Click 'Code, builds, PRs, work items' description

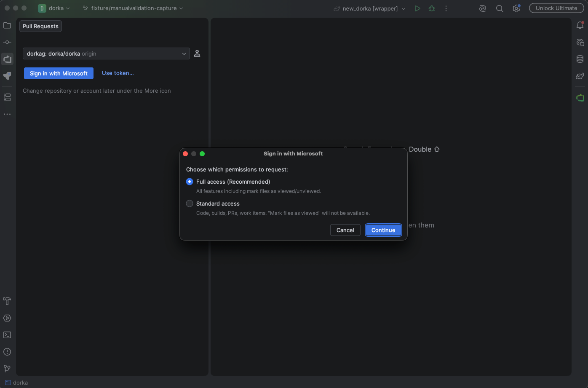click(283, 213)
